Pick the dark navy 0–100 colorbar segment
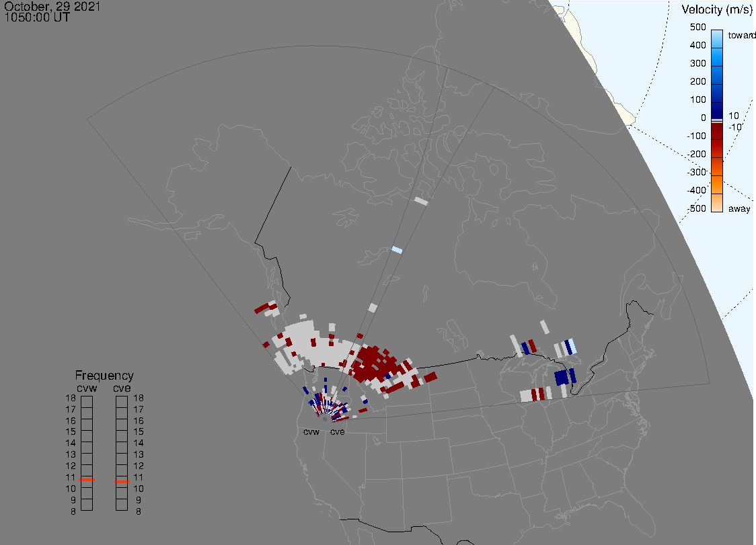Image resolution: width=756 pixels, height=545 pixels. coord(717,112)
